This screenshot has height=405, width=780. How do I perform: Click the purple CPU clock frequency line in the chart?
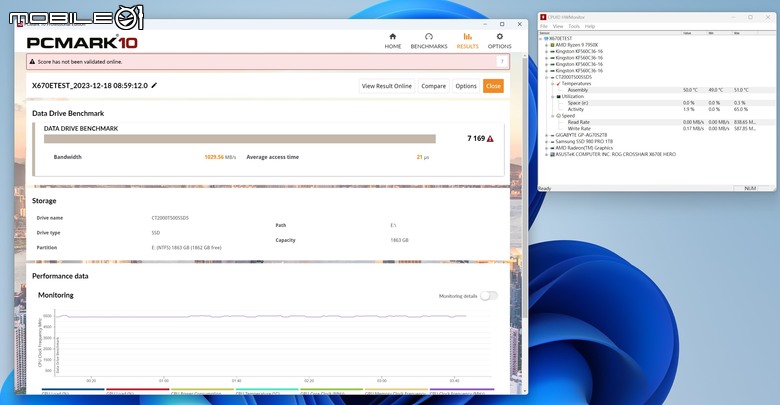261,316
